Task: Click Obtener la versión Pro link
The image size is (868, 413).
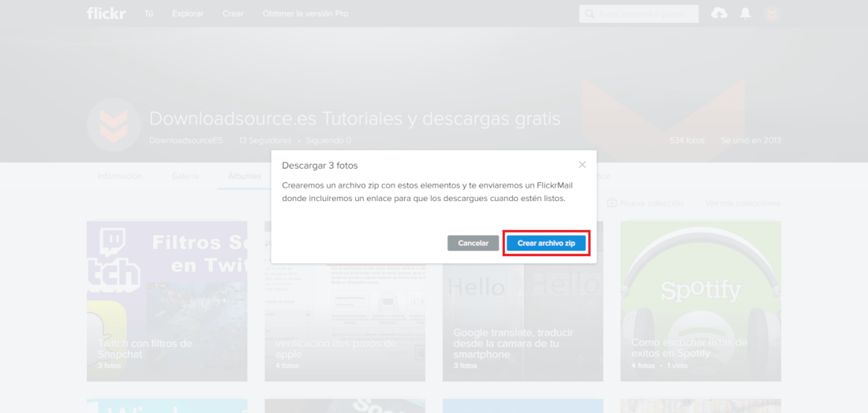Action: point(305,13)
